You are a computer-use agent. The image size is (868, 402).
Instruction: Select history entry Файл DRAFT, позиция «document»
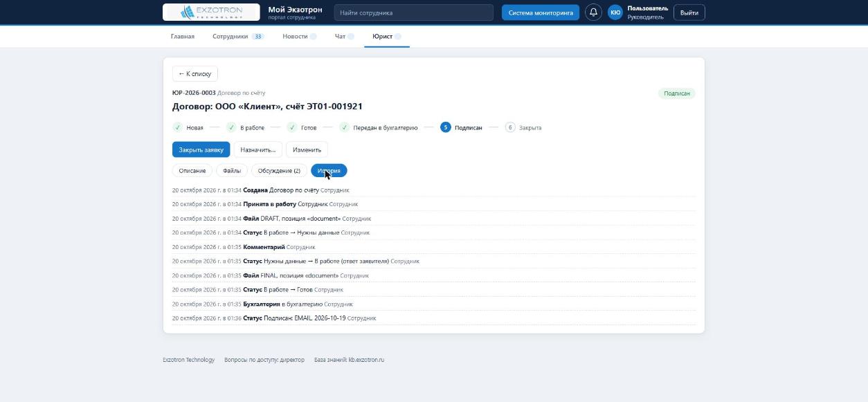tap(434, 219)
